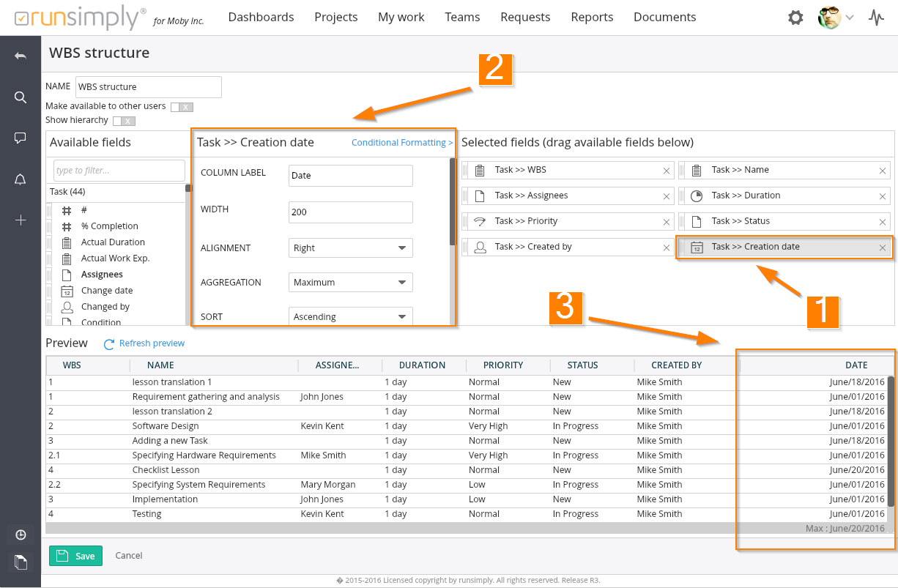Click the Column Label input field
The height and width of the screenshot is (588, 898).
351,176
